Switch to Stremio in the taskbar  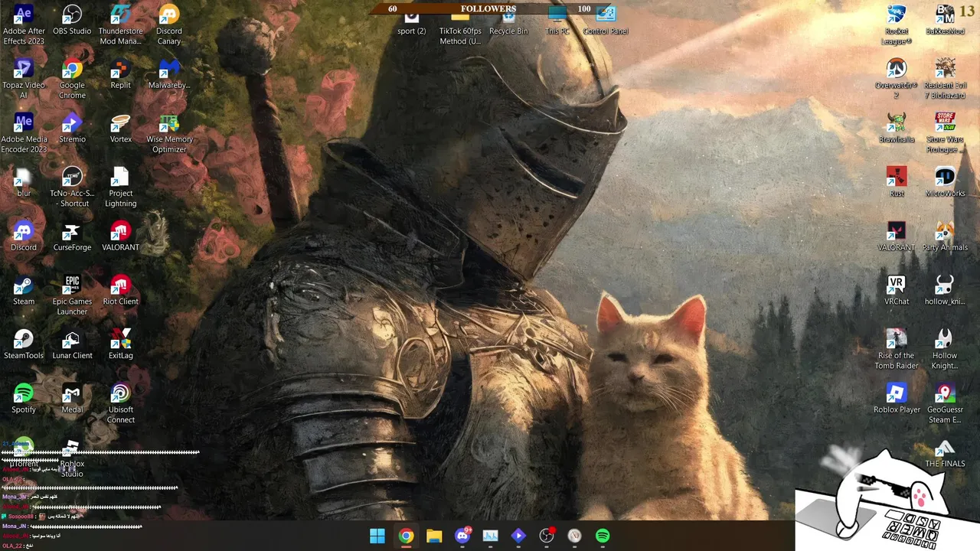pyautogui.click(x=518, y=536)
